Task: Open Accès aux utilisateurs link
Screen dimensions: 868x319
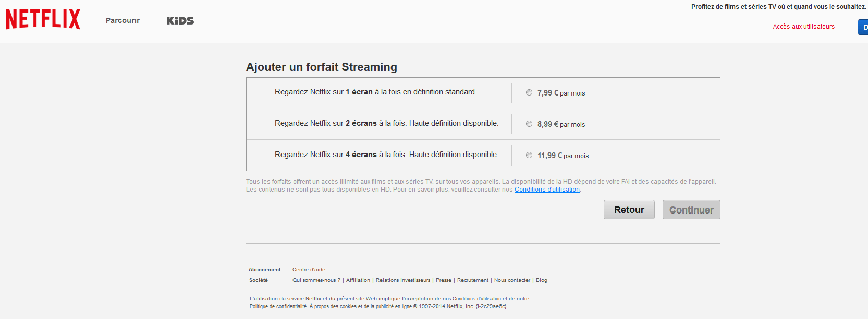Action: pos(803,27)
